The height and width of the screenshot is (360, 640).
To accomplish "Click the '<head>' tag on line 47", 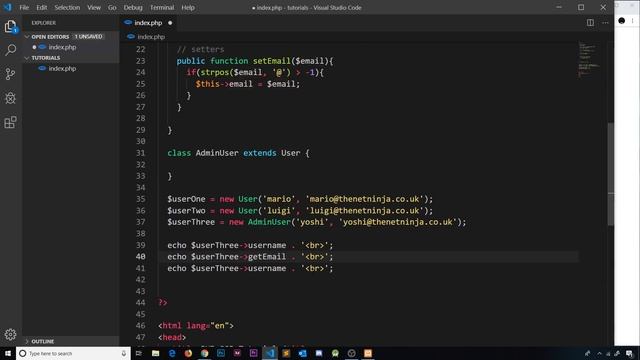I will [x=172, y=337].
